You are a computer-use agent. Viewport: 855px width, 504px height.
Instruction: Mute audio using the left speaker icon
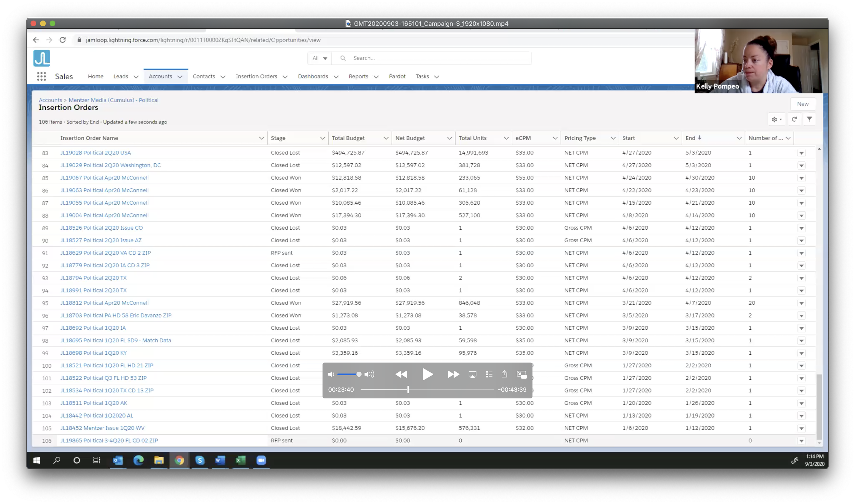coord(331,374)
